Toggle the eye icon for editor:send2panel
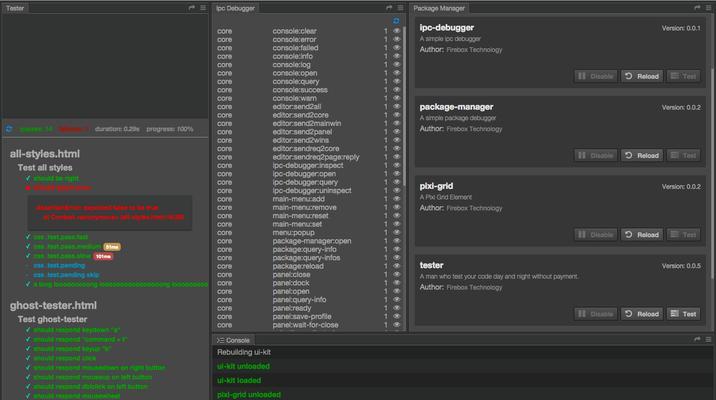 (396, 132)
